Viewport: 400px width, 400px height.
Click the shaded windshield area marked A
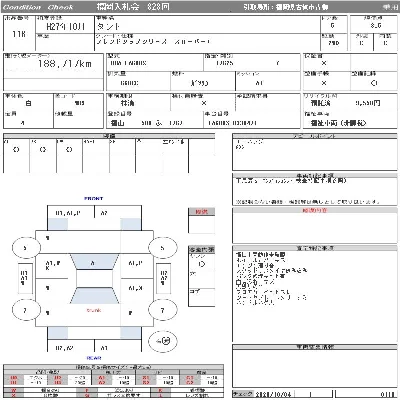point(94,262)
